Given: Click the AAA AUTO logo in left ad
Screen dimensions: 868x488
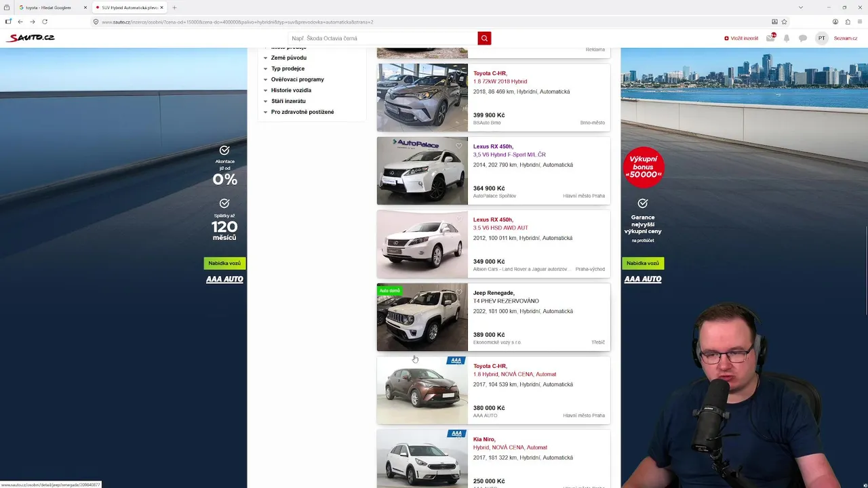Looking at the screenshot, I should (x=224, y=279).
